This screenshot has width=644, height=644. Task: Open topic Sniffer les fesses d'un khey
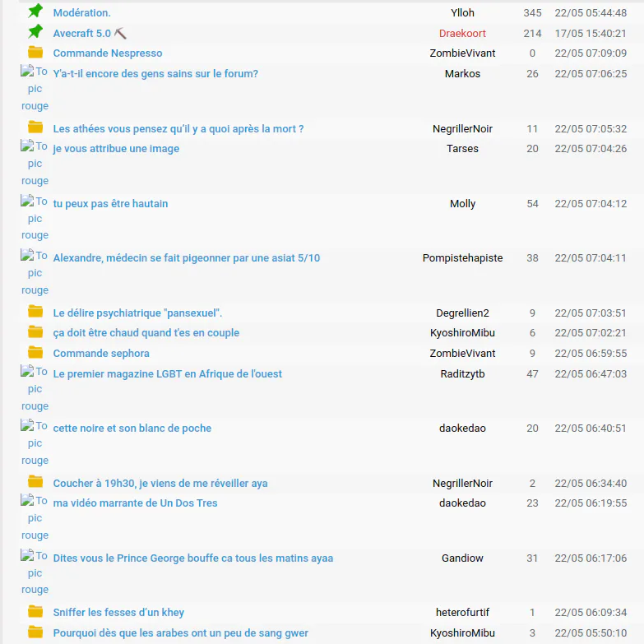(x=118, y=612)
